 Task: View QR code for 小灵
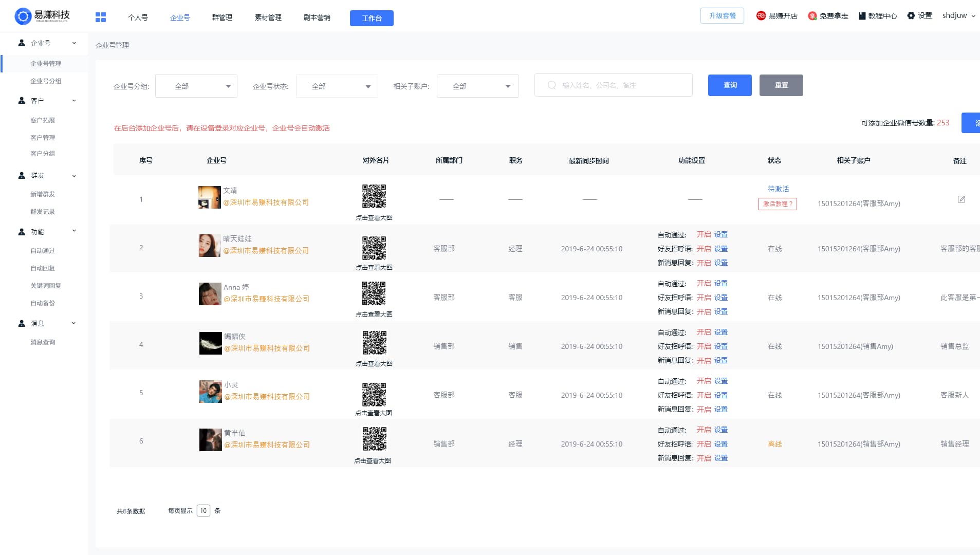point(374,395)
